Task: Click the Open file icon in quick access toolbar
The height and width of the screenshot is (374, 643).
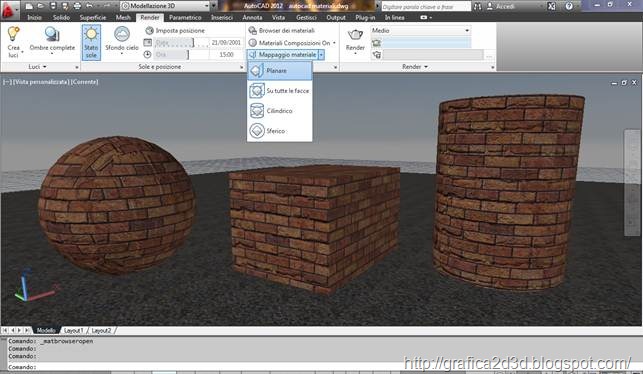Action: pos(41,6)
